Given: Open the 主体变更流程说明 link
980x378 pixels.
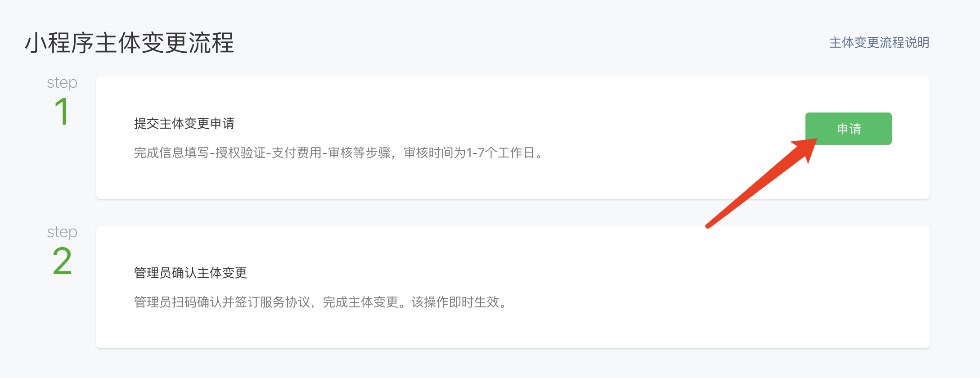Looking at the screenshot, I should click(879, 43).
